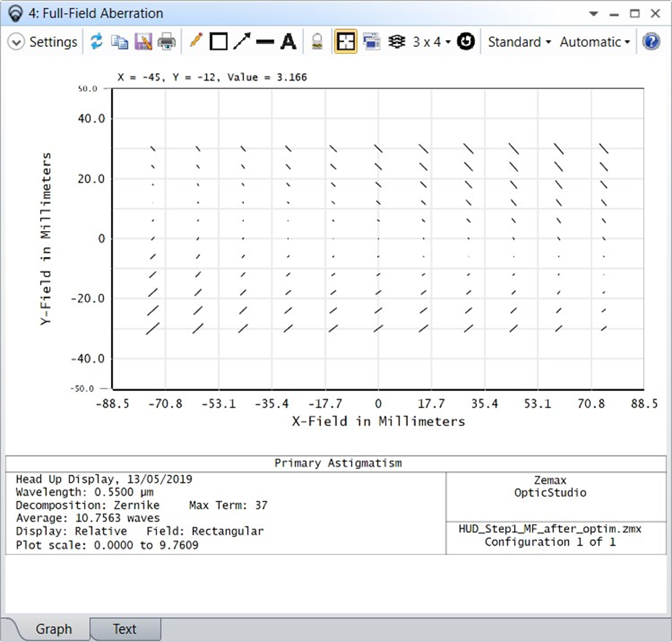Select the rectangle drawing tool
Viewport: 672px width, 642px height.
(218, 42)
